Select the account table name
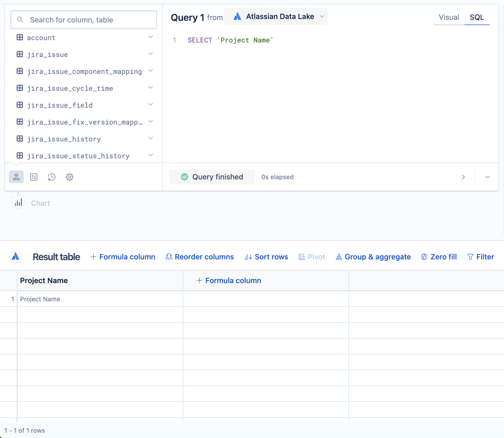Image resolution: width=504 pixels, height=438 pixels. click(x=41, y=38)
